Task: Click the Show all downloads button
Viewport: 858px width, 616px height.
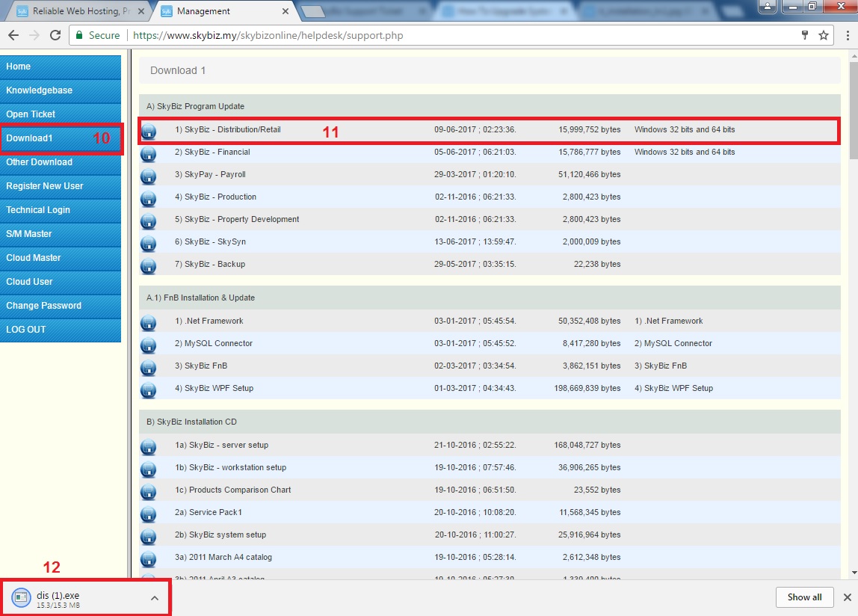Action: (x=804, y=597)
